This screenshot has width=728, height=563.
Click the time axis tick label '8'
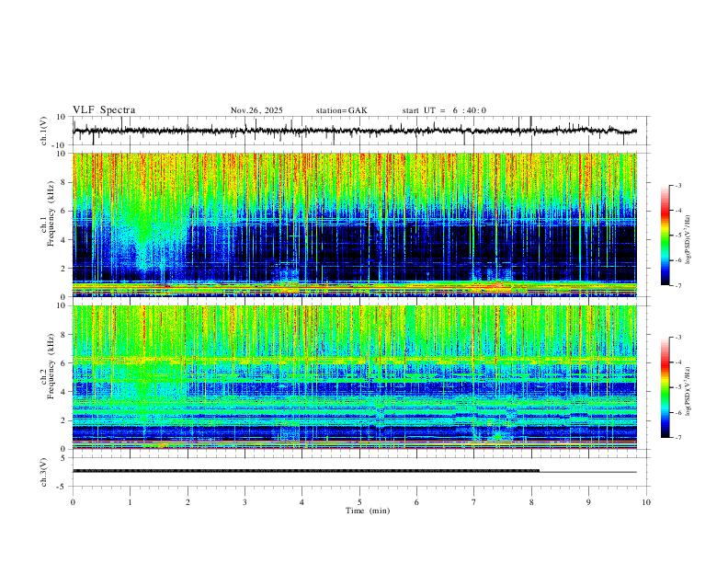pyautogui.click(x=531, y=502)
